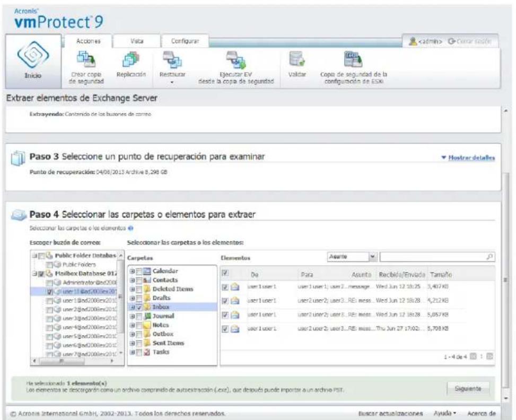Check the Drafts folder checkbox
Viewport: 516px width, 420px height.
click(x=139, y=299)
